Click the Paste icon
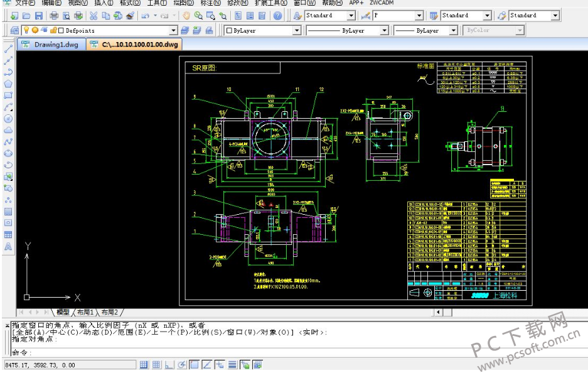The height and width of the screenshot is (373, 588). (x=118, y=16)
